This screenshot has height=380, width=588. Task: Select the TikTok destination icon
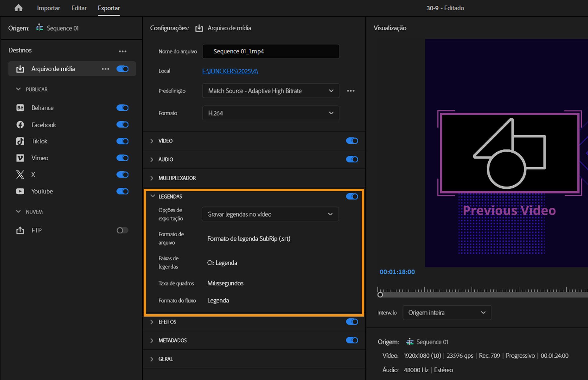coord(20,141)
